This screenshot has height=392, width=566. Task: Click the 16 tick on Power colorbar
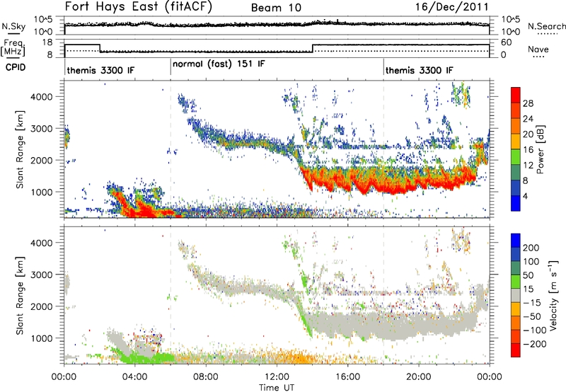528,150
